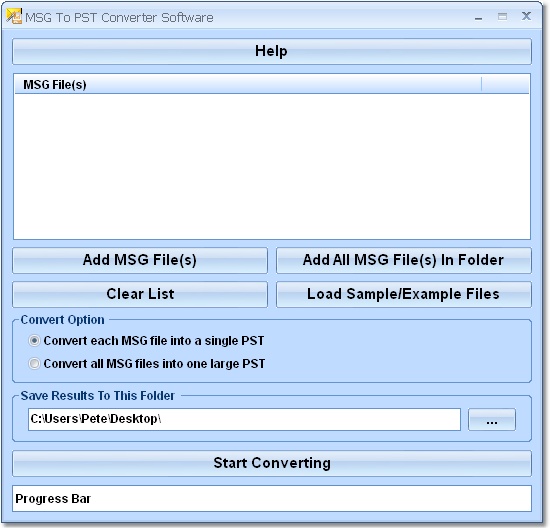Click the app icon in title bar
Image resolution: width=550 pixels, height=530 pixels.
point(14,17)
